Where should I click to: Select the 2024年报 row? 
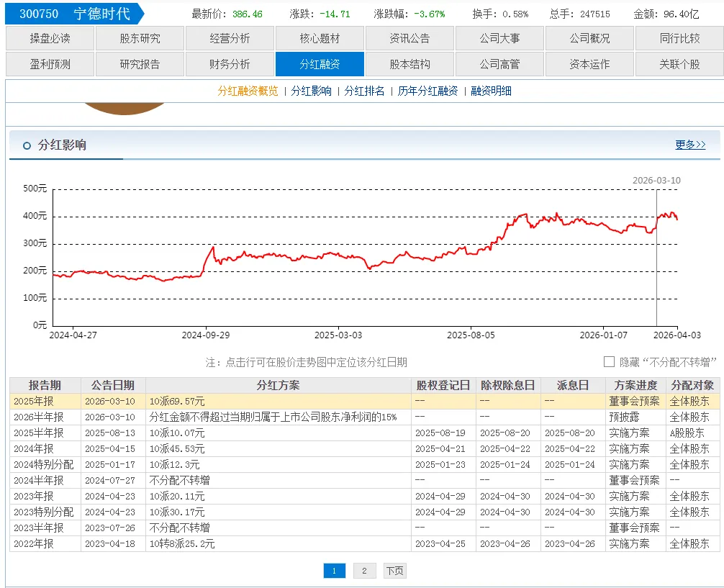(x=365, y=448)
